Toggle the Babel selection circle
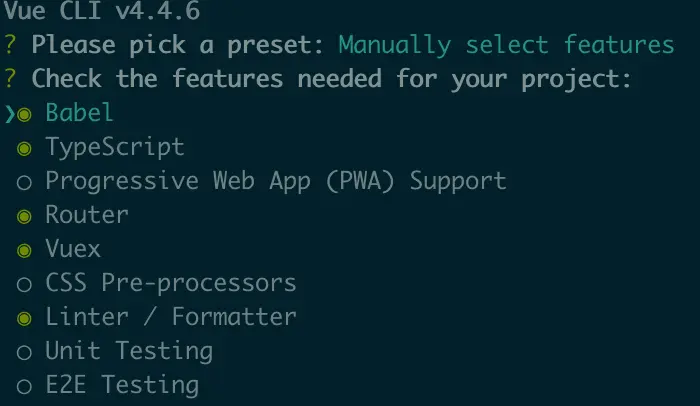This screenshot has width=700, height=406. pyautogui.click(x=25, y=114)
